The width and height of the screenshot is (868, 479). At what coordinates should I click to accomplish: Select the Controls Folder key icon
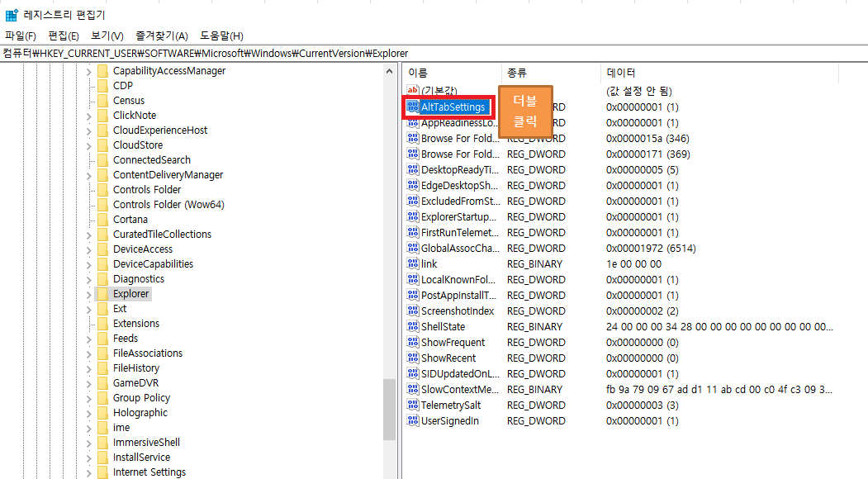pyautogui.click(x=102, y=190)
